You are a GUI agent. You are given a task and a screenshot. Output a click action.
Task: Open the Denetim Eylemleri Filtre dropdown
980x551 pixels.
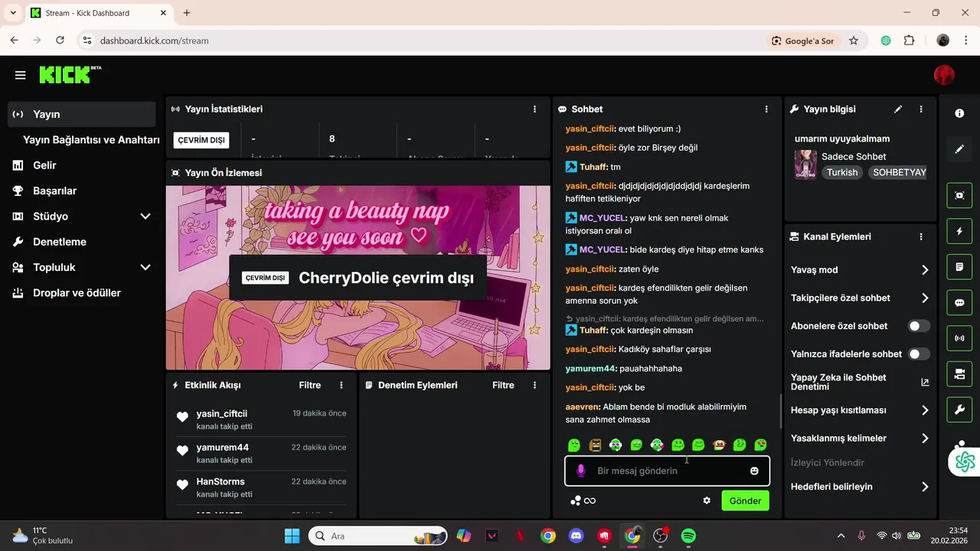(503, 385)
